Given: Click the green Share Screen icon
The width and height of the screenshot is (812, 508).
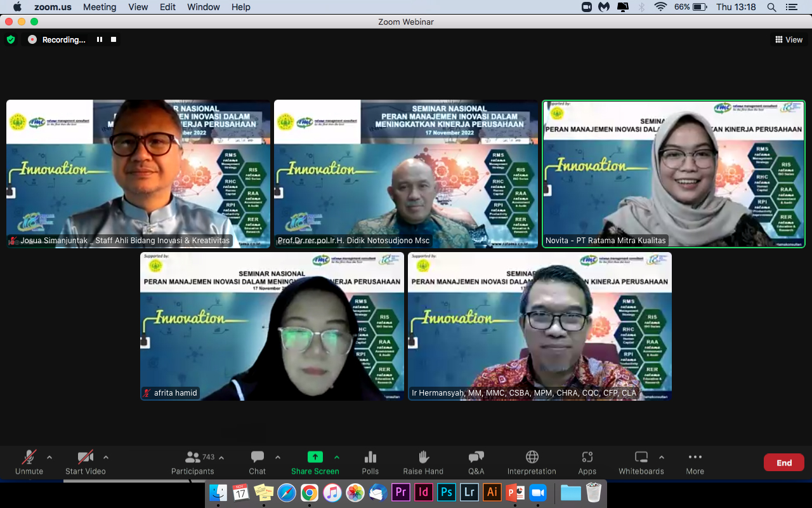Looking at the screenshot, I should (x=315, y=457).
